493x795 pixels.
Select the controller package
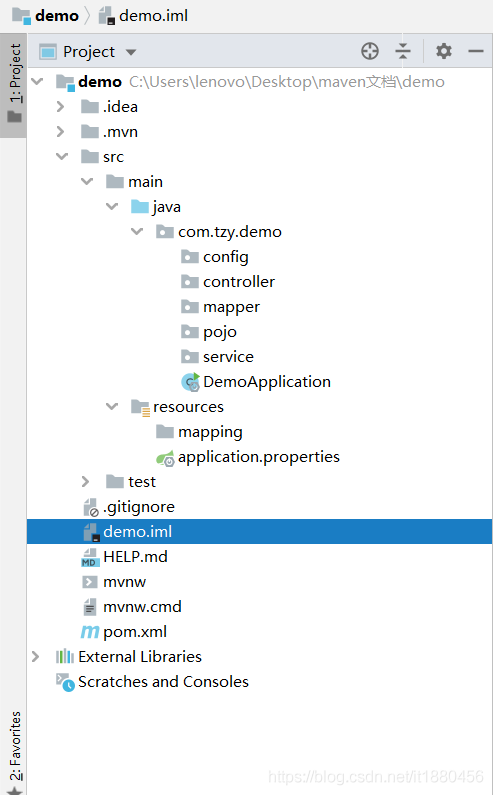239,282
